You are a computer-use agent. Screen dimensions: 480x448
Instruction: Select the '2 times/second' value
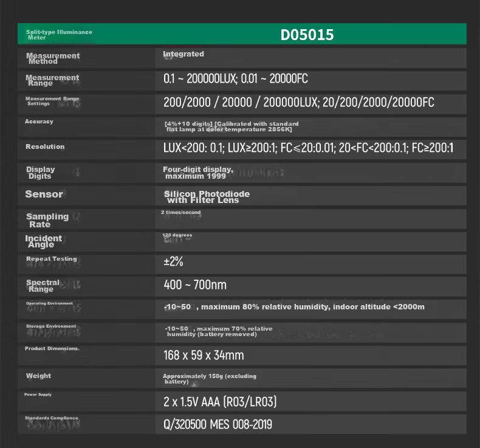181,212
